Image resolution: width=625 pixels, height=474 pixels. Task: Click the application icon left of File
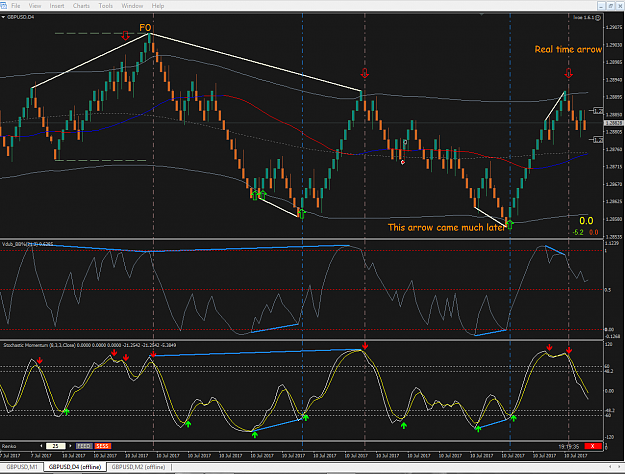[x=3, y=6]
